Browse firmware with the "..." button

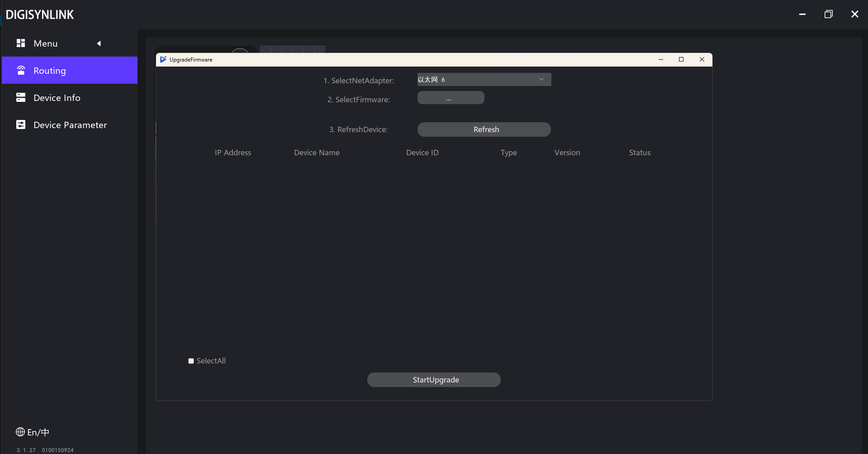451,98
